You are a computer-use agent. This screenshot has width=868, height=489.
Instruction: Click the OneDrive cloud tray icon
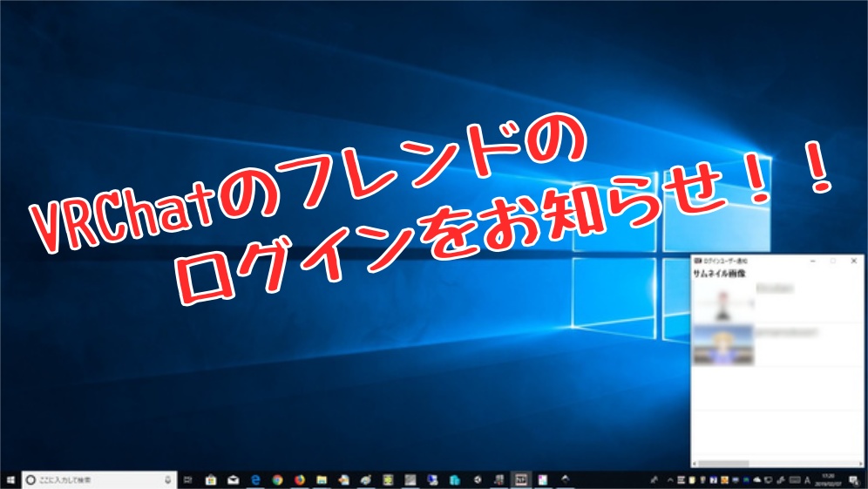(756, 479)
